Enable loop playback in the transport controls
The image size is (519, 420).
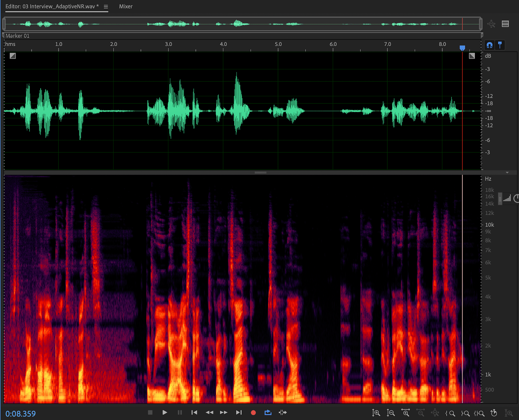(x=268, y=412)
